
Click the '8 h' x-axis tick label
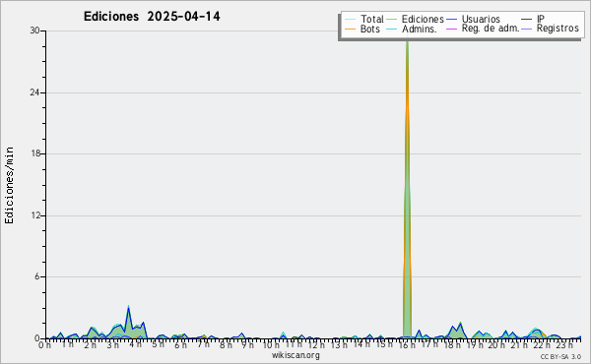click(x=226, y=344)
